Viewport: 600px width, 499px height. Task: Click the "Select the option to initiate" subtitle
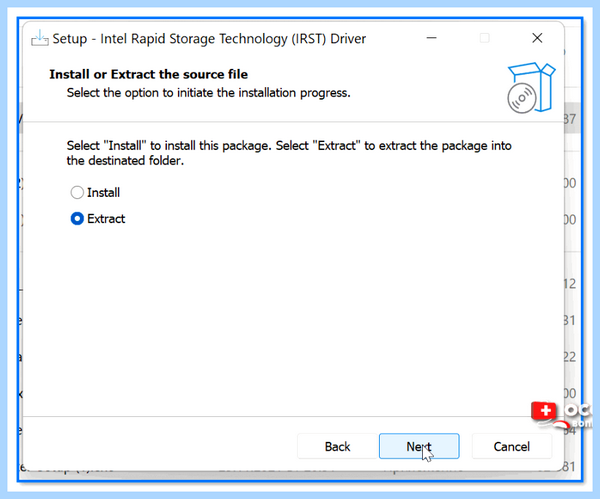209,93
